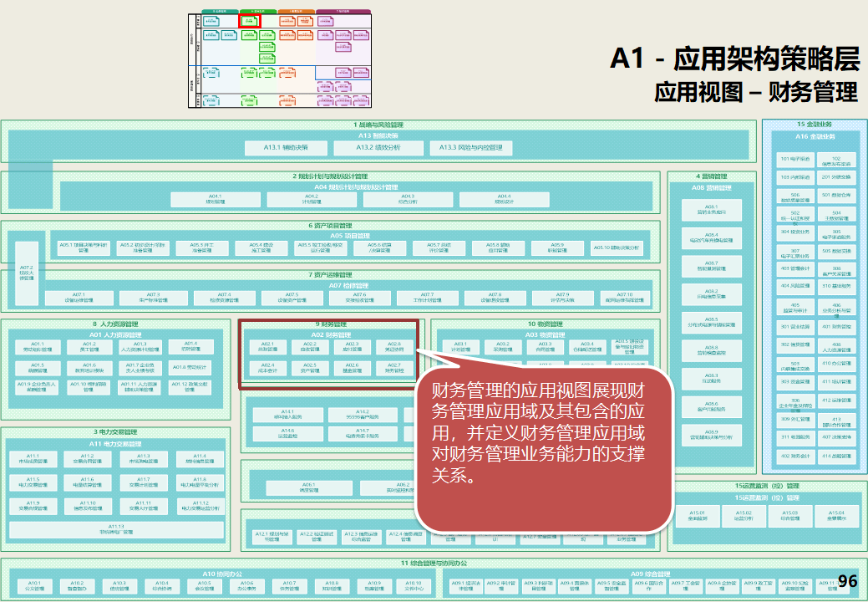Click the A04.1 module box
The height and width of the screenshot is (602, 868).
[x=216, y=199]
